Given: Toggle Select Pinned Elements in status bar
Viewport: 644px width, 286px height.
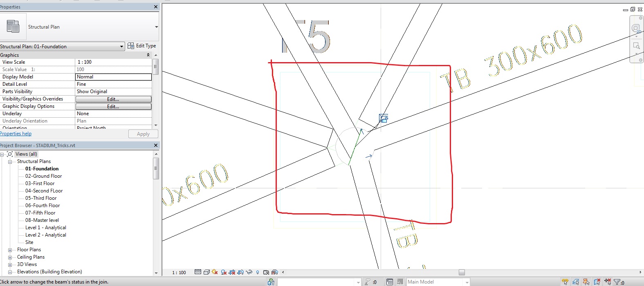Looking at the screenshot, I should pos(586,282).
